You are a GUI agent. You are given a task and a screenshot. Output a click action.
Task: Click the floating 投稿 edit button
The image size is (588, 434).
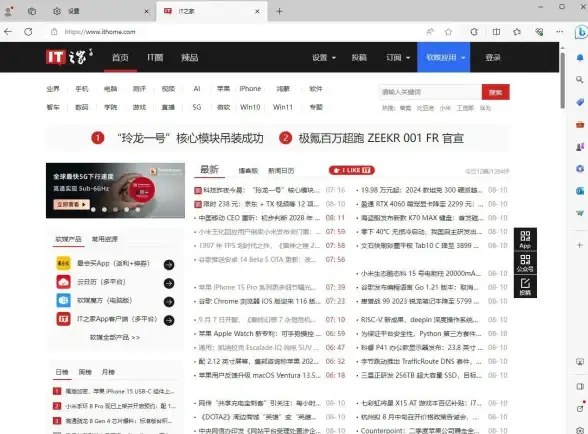[525, 287]
